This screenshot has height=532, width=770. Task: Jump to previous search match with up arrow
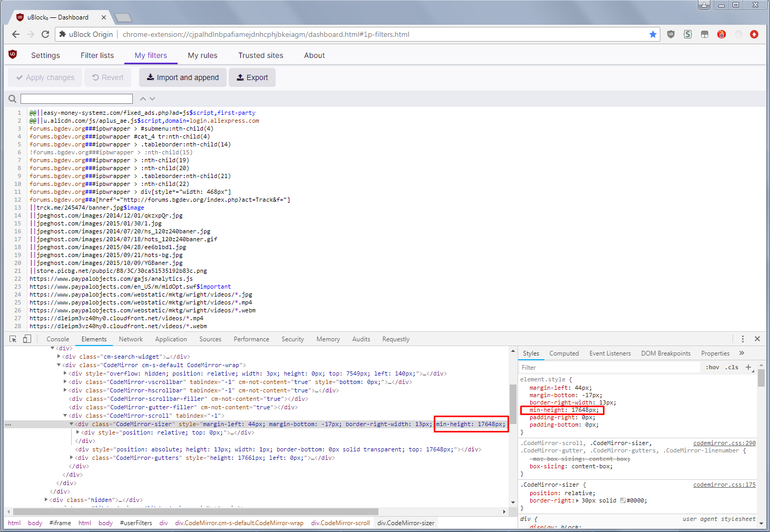[143, 98]
